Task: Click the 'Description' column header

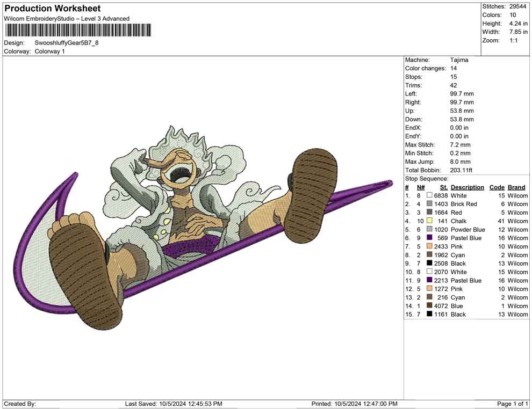Action: tap(467, 187)
